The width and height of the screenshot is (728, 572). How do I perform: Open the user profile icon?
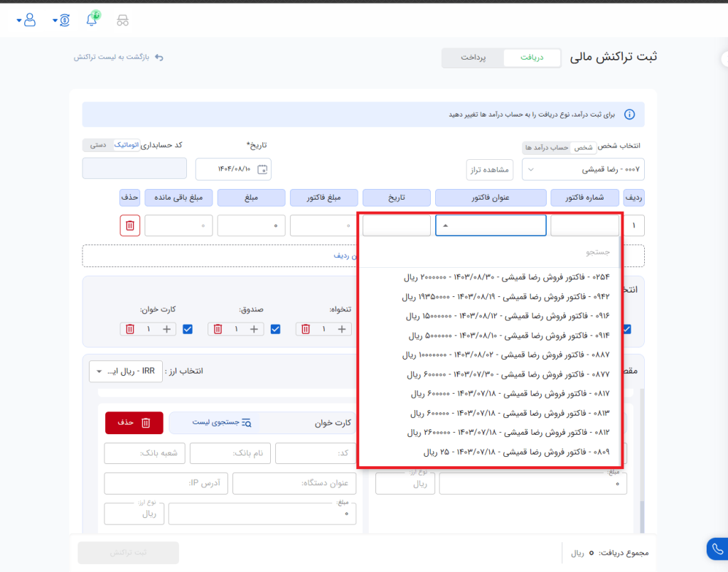click(30, 20)
